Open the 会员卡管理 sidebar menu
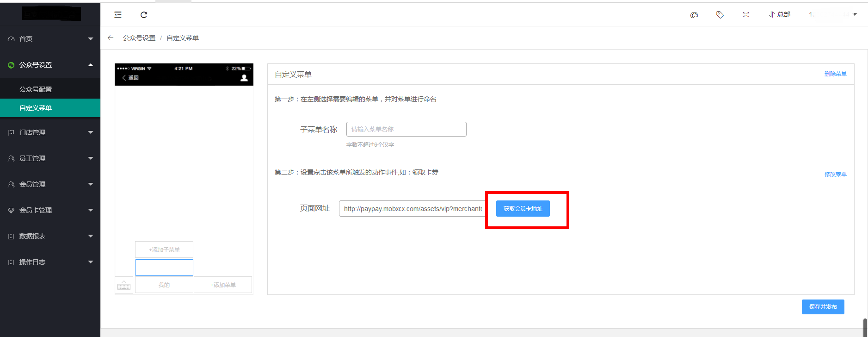Image resolution: width=868 pixels, height=337 pixels. pyautogui.click(x=50, y=210)
